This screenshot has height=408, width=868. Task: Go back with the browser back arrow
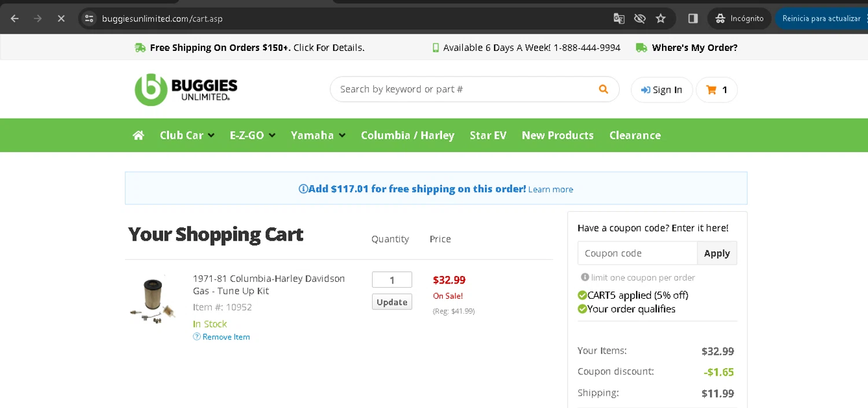[15, 19]
